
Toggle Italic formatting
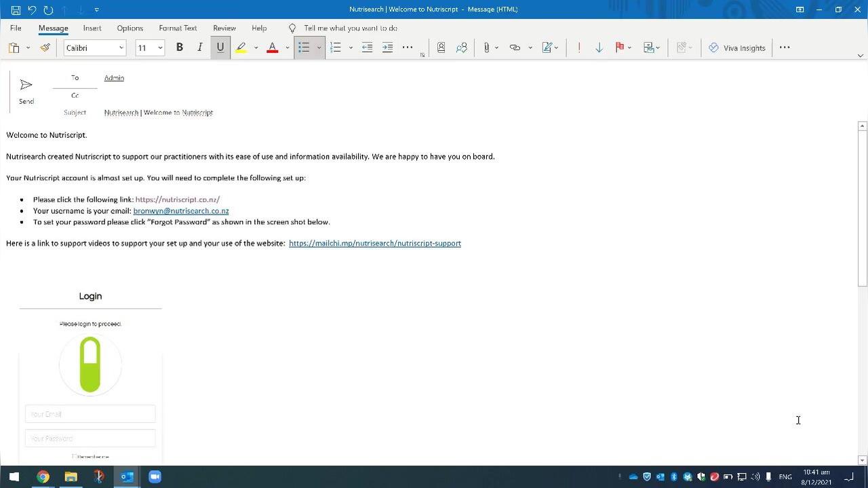point(199,48)
